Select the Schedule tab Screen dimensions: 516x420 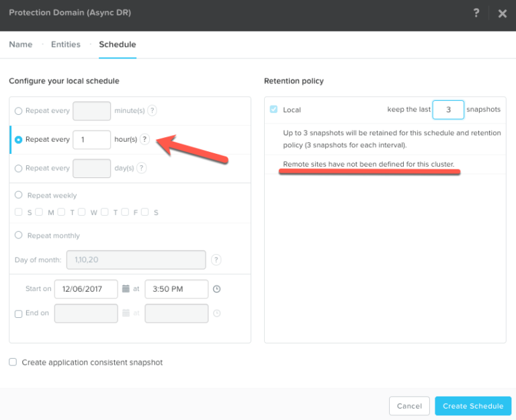coord(118,44)
